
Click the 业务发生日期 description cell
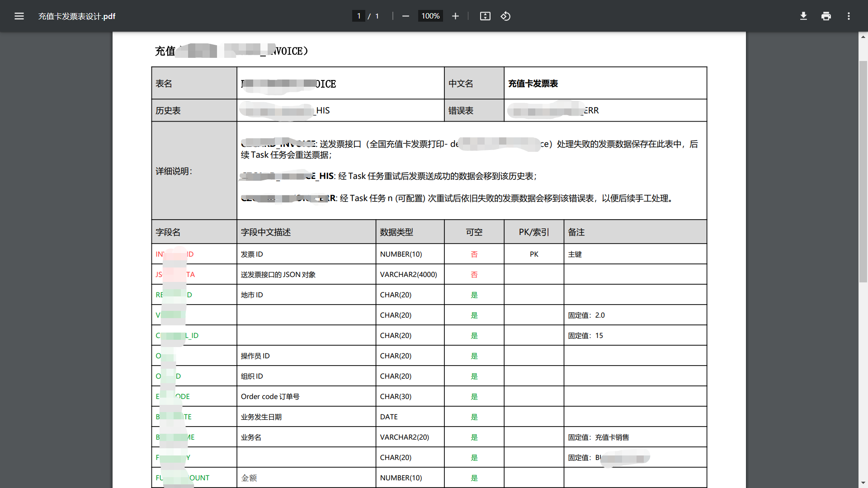pos(307,417)
